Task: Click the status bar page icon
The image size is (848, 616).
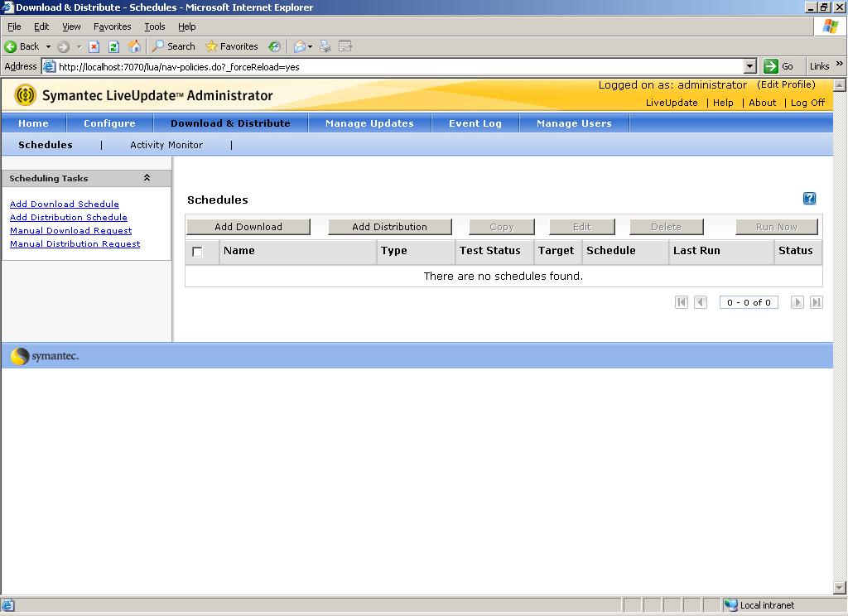Action: click(x=7, y=605)
